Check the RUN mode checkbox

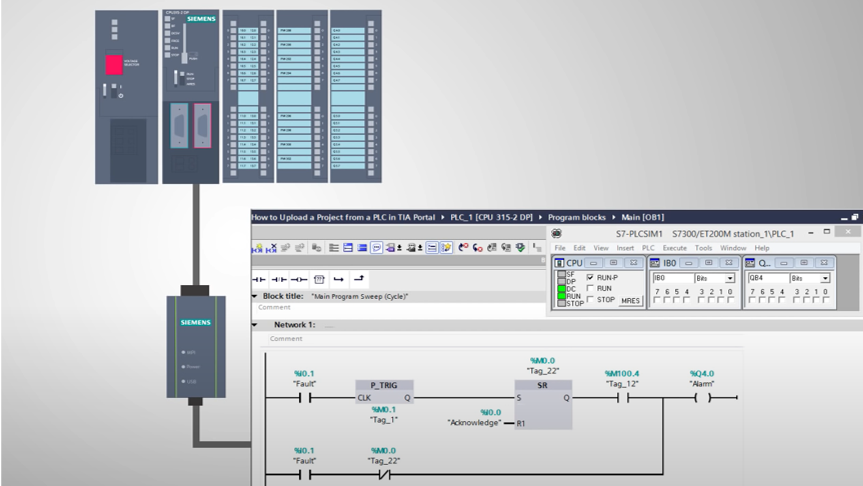pyautogui.click(x=591, y=288)
